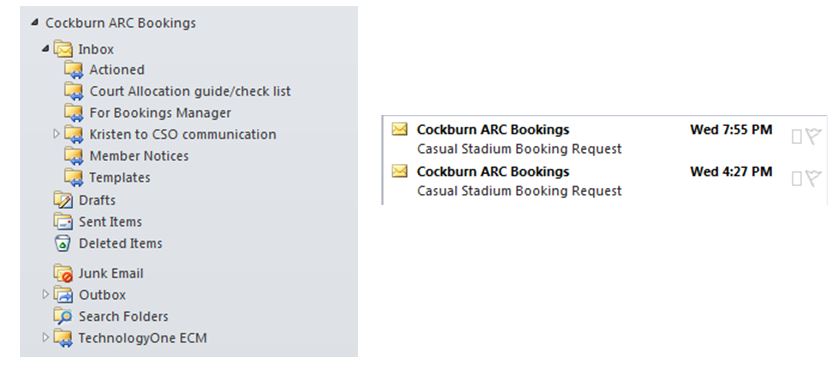Image resolution: width=837 pixels, height=368 pixels.
Task: Click the Search Folders magnifier icon
Action: [x=63, y=316]
